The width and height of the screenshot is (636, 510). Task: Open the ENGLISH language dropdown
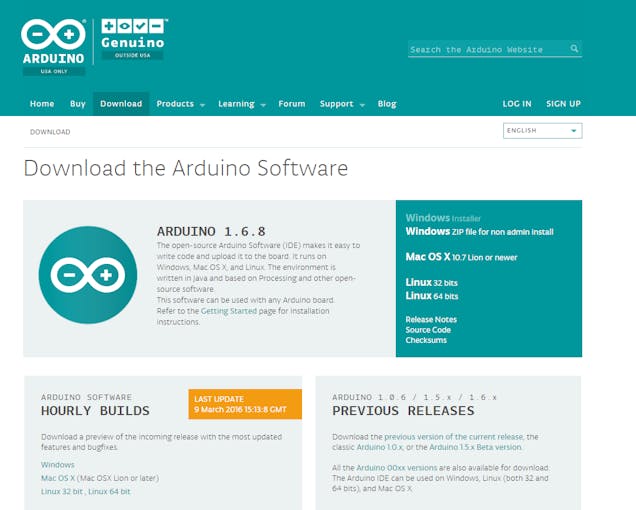pos(542,131)
